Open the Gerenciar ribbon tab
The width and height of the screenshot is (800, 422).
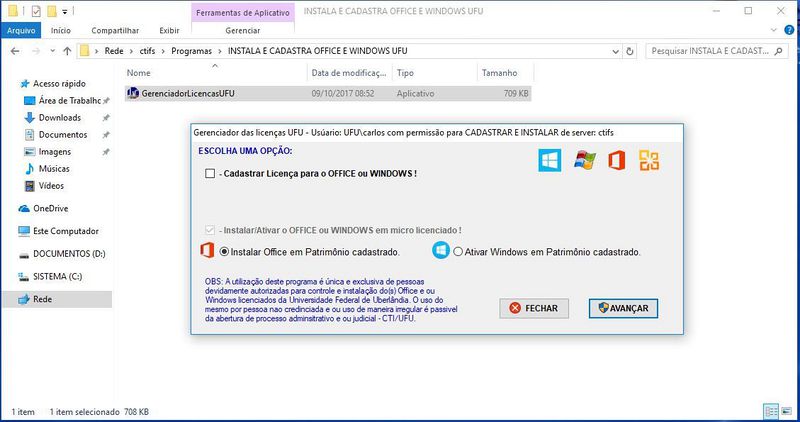[243, 31]
